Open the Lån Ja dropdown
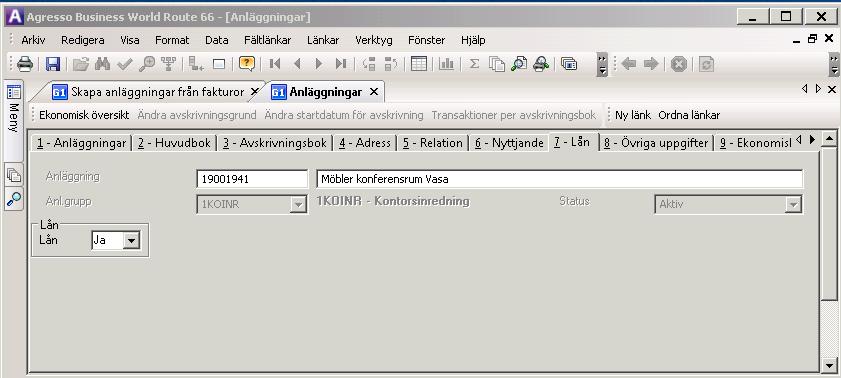Screen dimensions: 841x378 131,241
